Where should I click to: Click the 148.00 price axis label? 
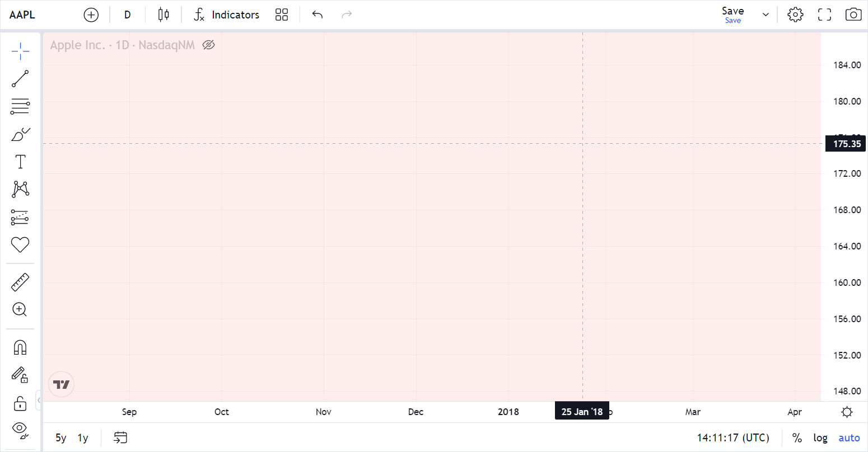click(x=847, y=391)
